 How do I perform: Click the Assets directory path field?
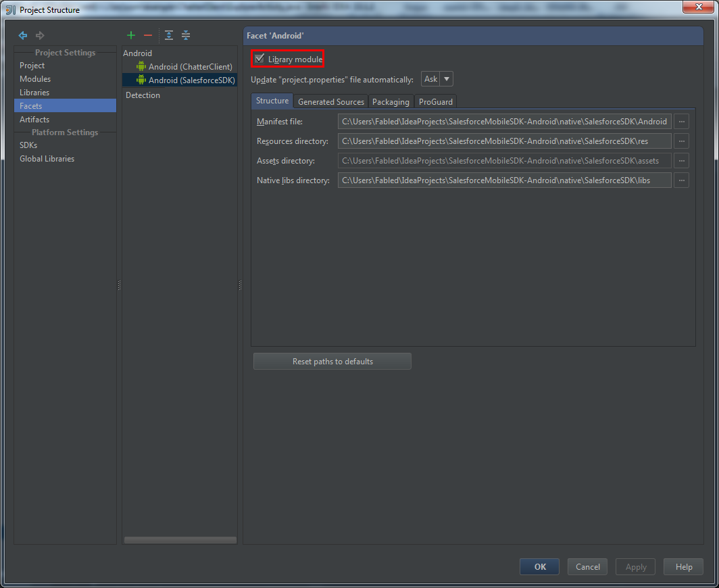point(504,161)
